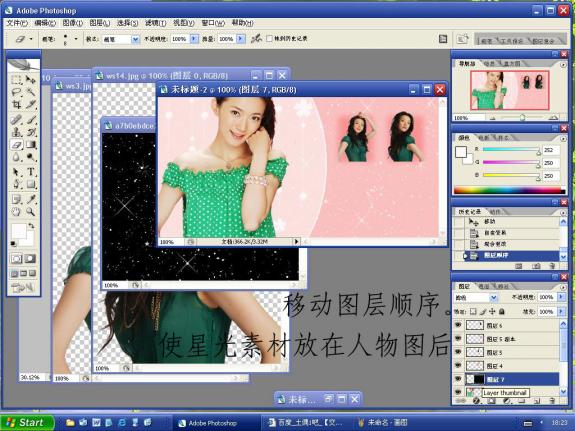
Task: Select the Pen tool
Action: pos(17,184)
